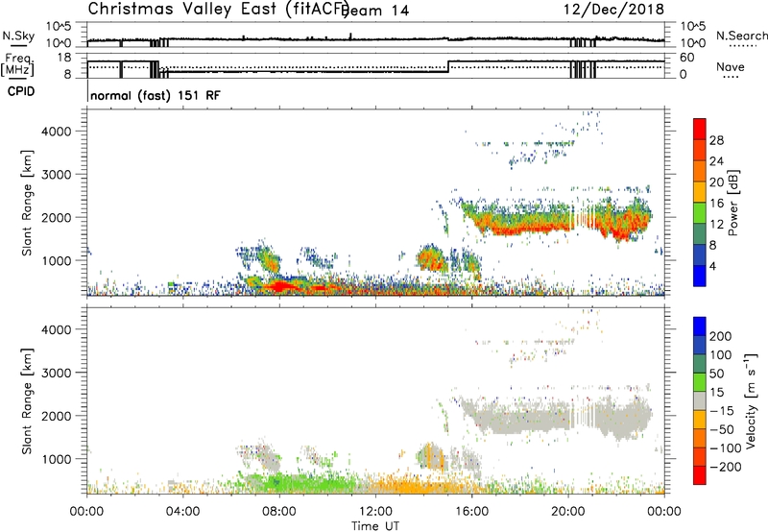The height and width of the screenshot is (532, 768).
Task: Click the 'Freq. [MHz]' label
Action: [x=18, y=64]
